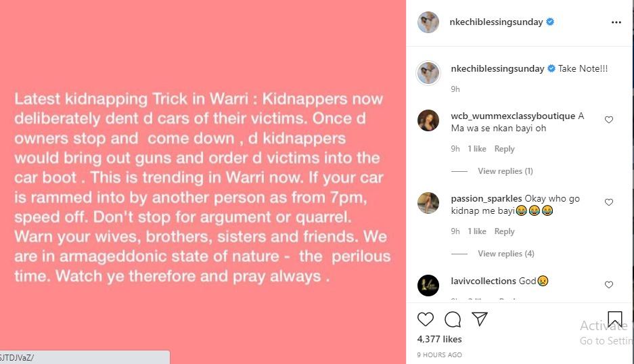Reply to passion_sparkles comment
Screen dimensions: 634x364
point(504,231)
